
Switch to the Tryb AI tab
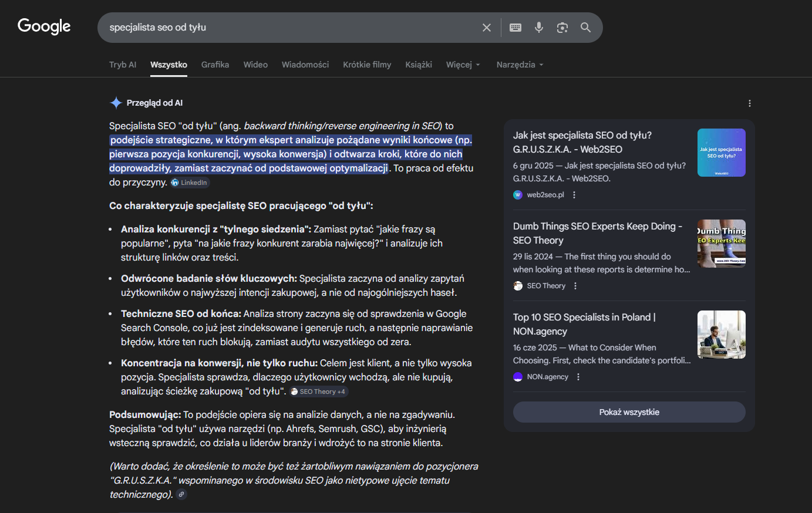click(x=123, y=65)
